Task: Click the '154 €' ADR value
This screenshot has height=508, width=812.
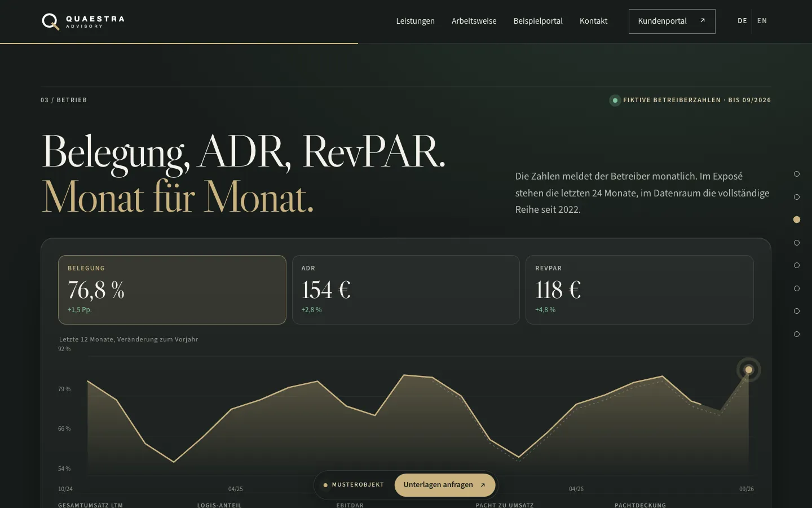Action: (x=326, y=290)
